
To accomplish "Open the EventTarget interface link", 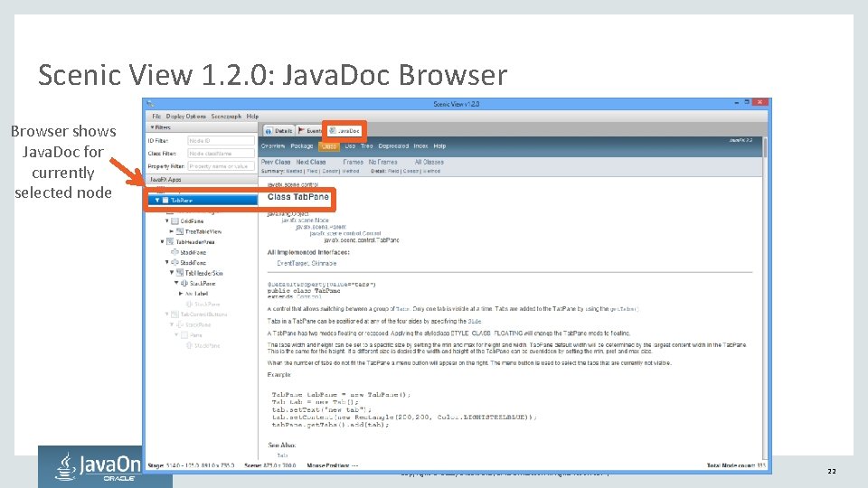I will (x=292, y=263).
